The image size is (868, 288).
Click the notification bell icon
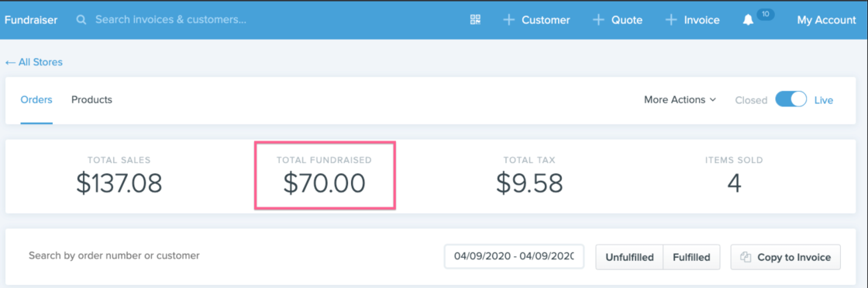coord(748,20)
